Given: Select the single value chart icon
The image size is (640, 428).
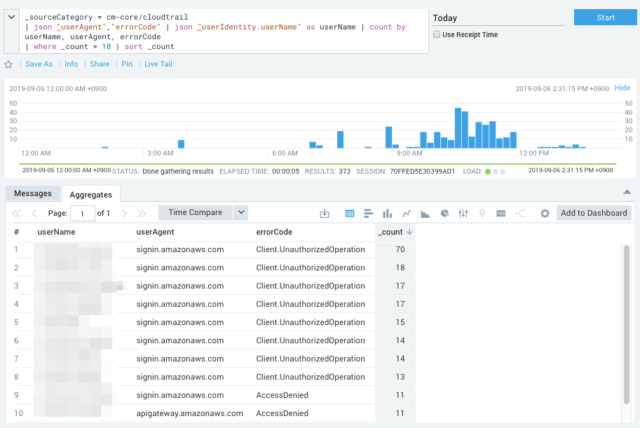Looking at the screenshot, I should [501, 213].
